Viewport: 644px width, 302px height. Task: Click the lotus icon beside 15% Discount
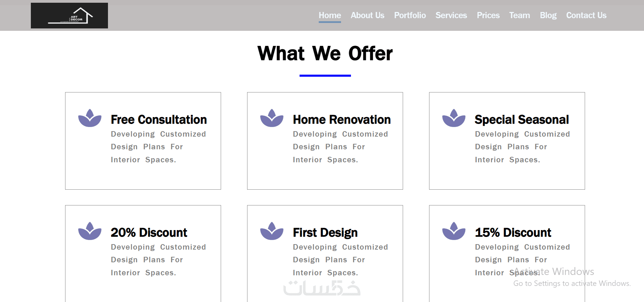454,231
